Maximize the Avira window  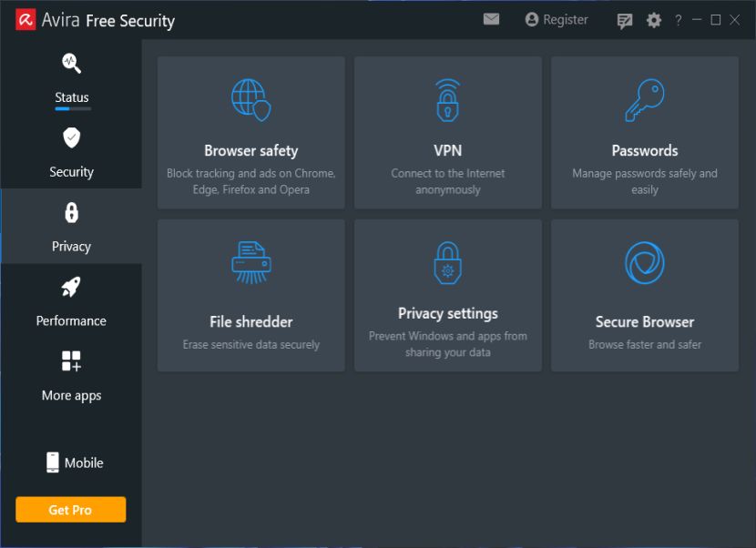coord(716,20)
